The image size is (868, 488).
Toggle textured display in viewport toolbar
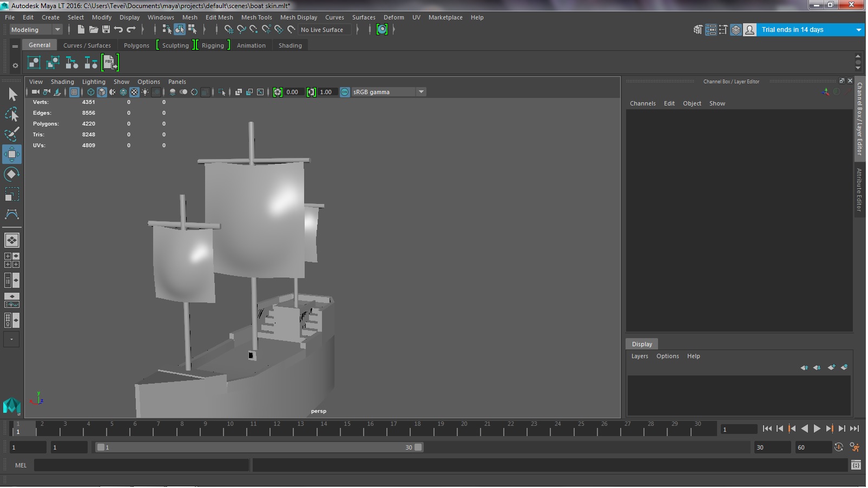coord(134,92)
